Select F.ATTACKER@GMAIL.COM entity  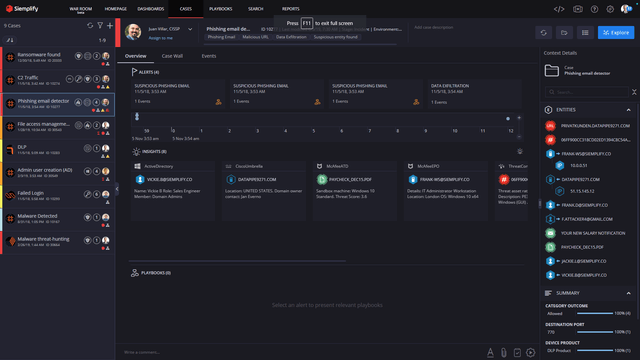[x=587, y=219]
